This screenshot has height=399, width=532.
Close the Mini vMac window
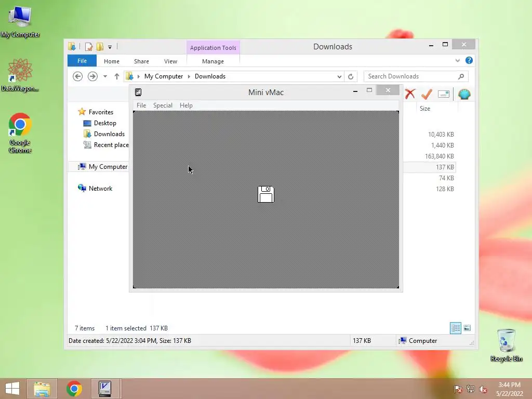pyautogui.click(x=388, y=90)
